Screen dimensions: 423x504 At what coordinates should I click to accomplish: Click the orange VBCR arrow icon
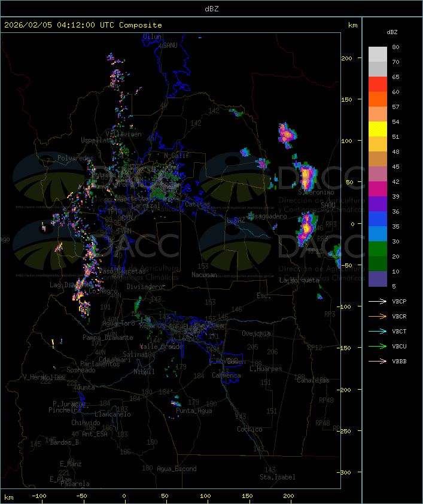[x=378, y=316]
